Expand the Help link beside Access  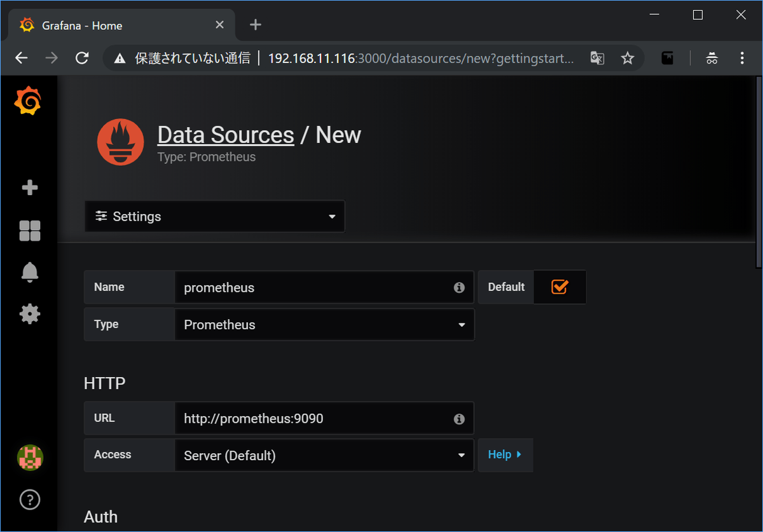pos(505,455)
